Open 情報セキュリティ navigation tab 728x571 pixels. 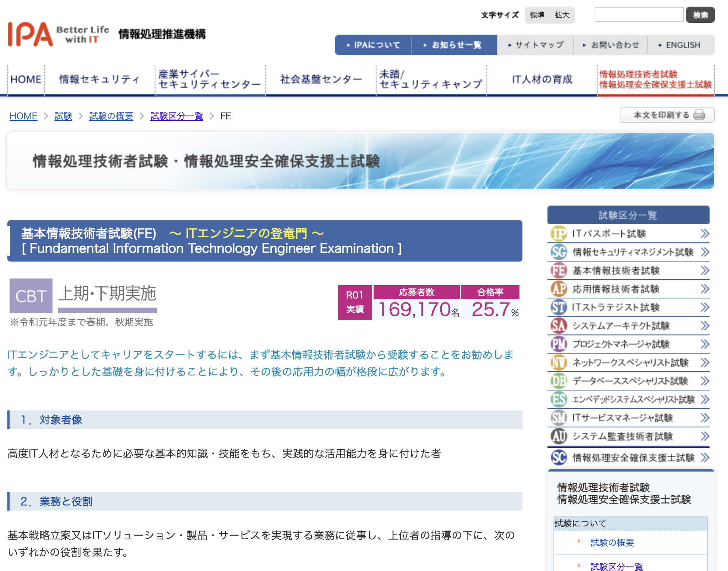point(99,80)
